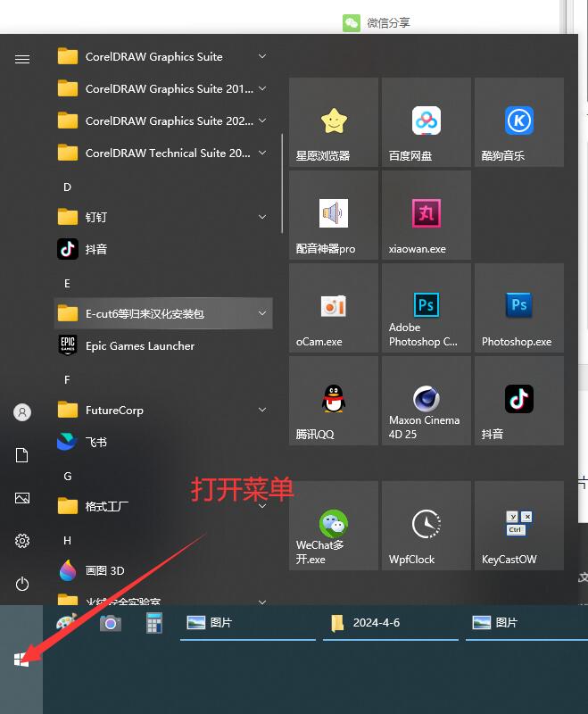Screen dimensions: 588x714
Task: Open 飞书 from the app list
Action: click(163, 442)
